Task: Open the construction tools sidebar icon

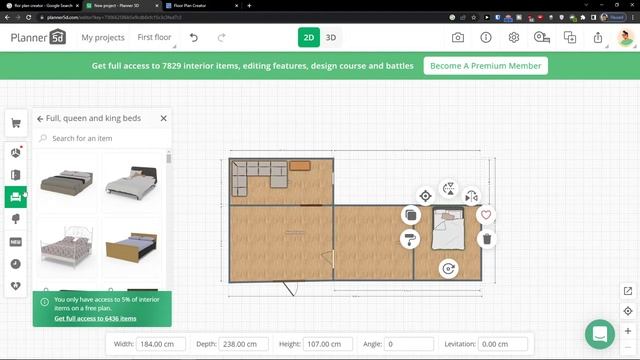Action: [x=16, y=153]
